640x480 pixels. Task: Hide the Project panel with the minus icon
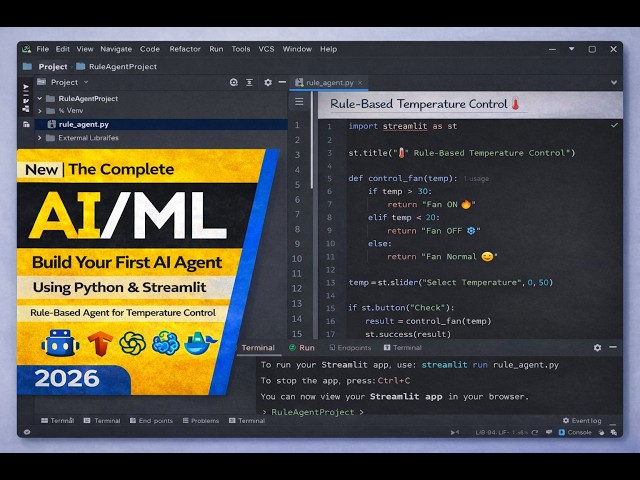282,82
